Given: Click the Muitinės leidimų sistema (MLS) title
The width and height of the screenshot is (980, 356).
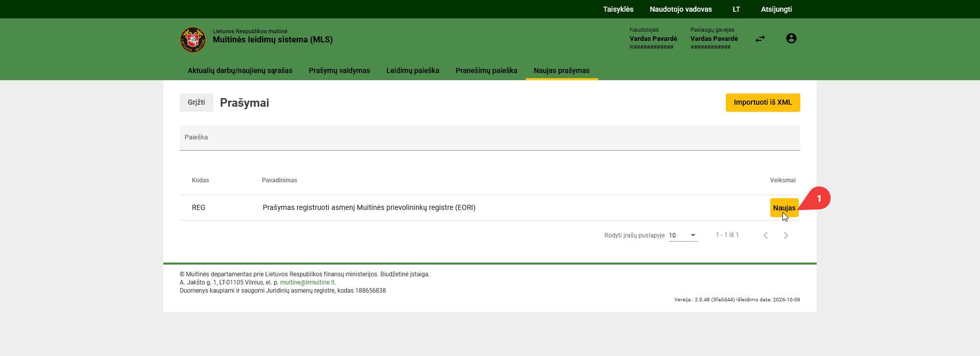Looking at the screenshot, I should tap(273, 40).
